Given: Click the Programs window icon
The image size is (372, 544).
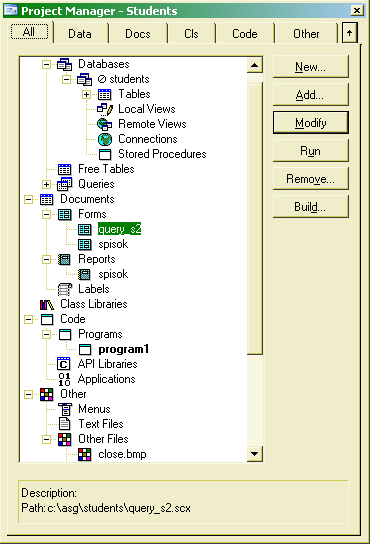Looking at the screenshot, I should (65, 334).
